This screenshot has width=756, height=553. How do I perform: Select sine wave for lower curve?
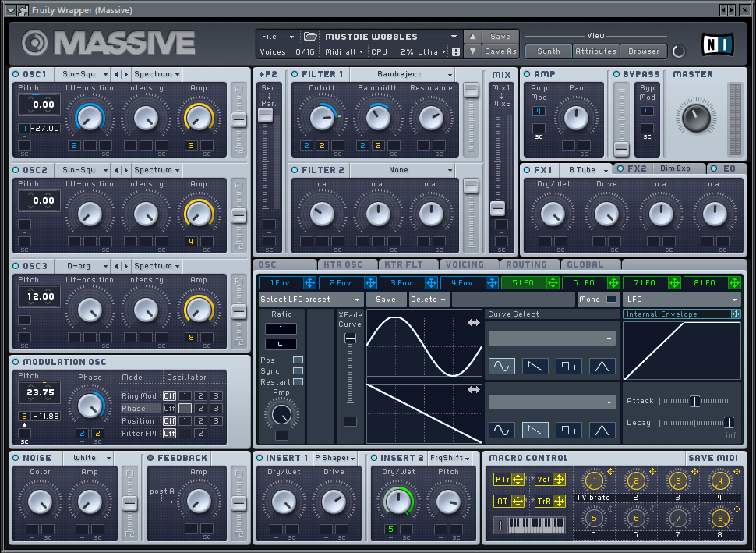coord(501,430)
